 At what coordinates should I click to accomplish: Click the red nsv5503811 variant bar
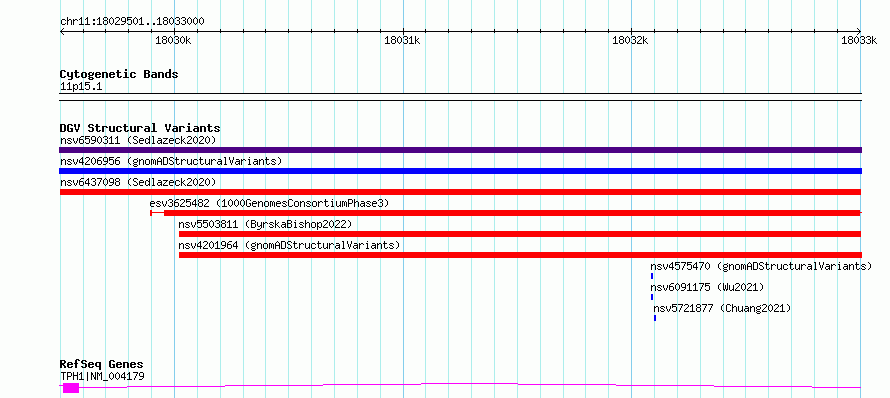[x=520, y=234]
